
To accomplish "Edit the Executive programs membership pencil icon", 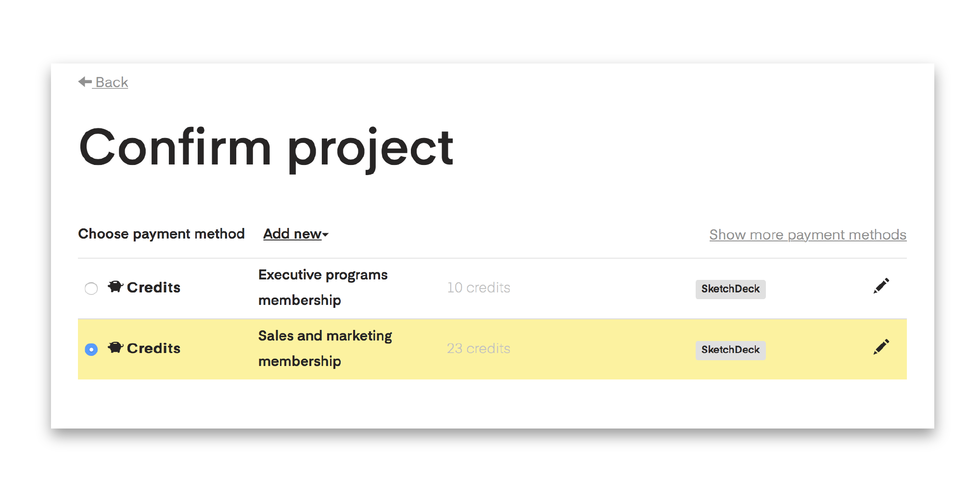I will [x=881, y=286].
